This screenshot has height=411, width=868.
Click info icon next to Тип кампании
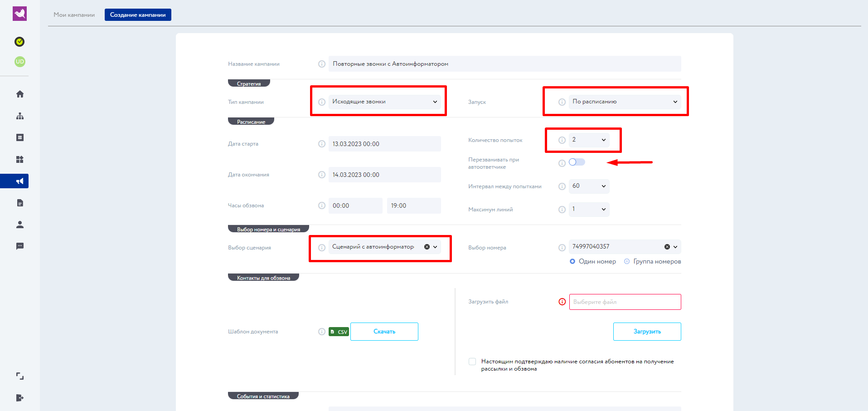322,102
